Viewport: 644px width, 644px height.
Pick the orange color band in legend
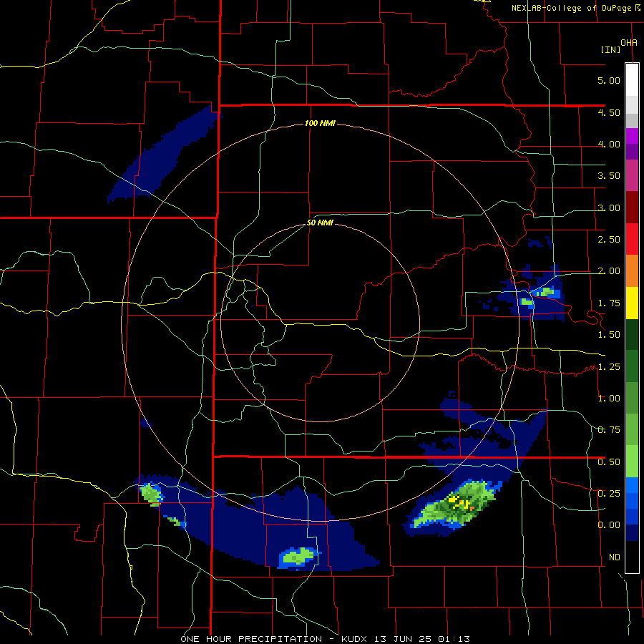tap(632, 271)
